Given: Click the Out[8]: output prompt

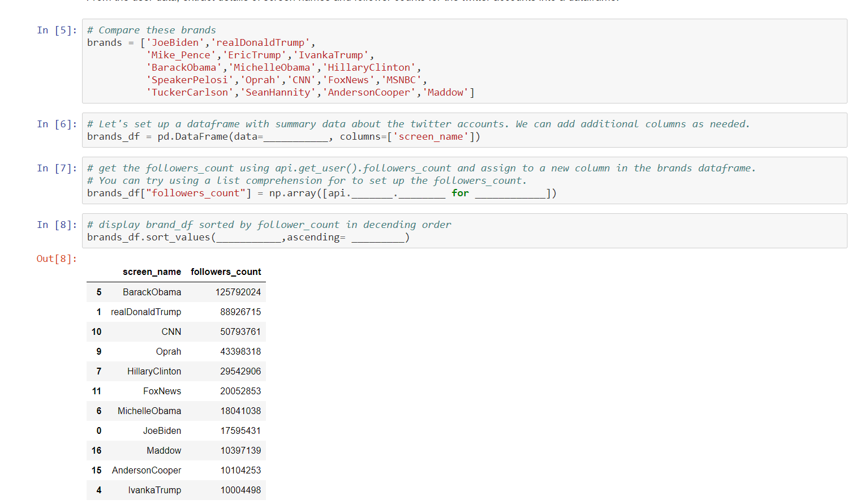Looking at the screenshot, I should tap(57, 259).
